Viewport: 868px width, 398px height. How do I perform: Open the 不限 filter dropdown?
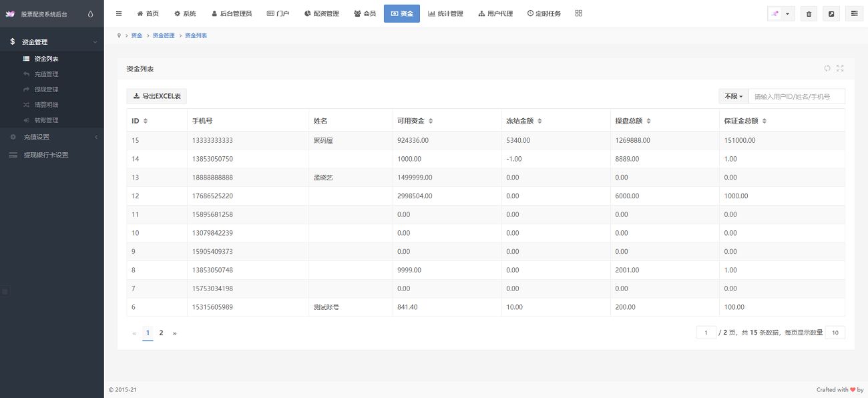[x=733, y=96]
